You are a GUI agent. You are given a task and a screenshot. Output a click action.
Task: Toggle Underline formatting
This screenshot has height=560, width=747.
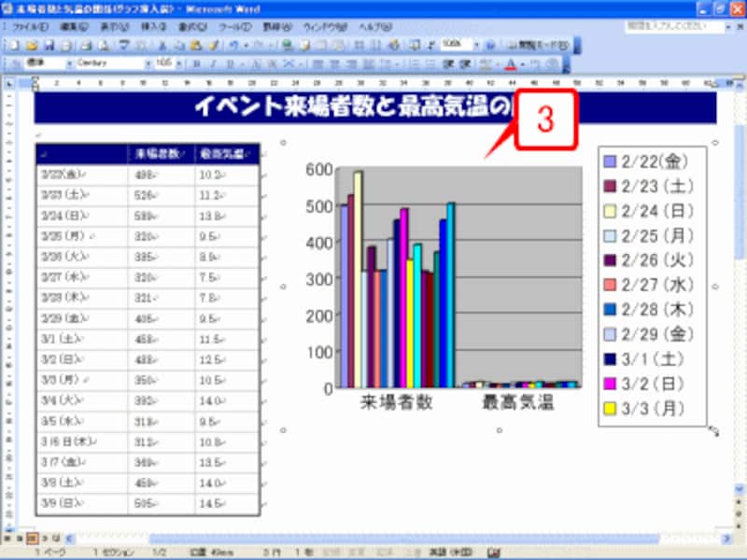[230, 63]
